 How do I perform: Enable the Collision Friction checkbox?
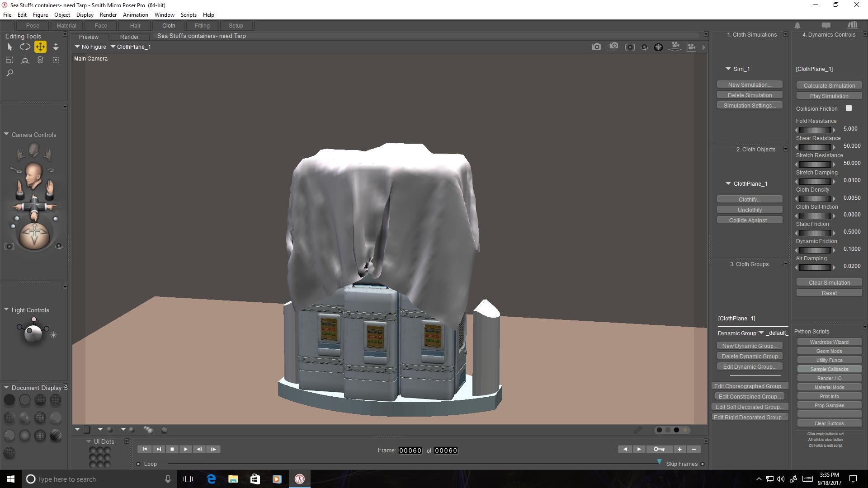point(849,108)
